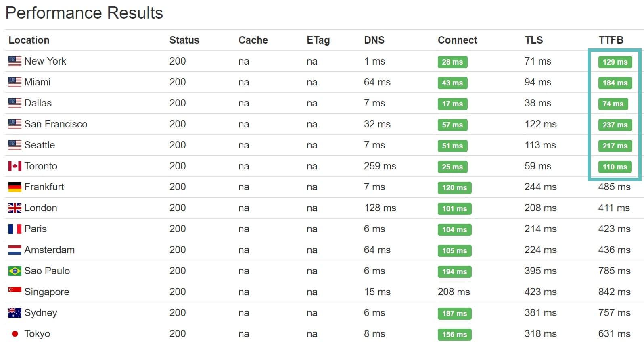Select the 129 ms TTFB badge
Viewport: 644px width, 354px height.
(x=615, y=62)
